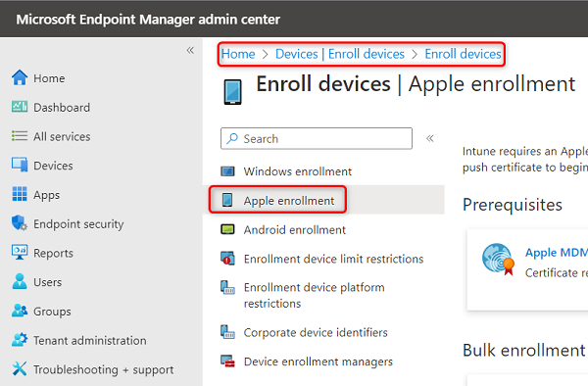
Task: Click the Corporate device identifiers icon
Action: click(227, 332)
